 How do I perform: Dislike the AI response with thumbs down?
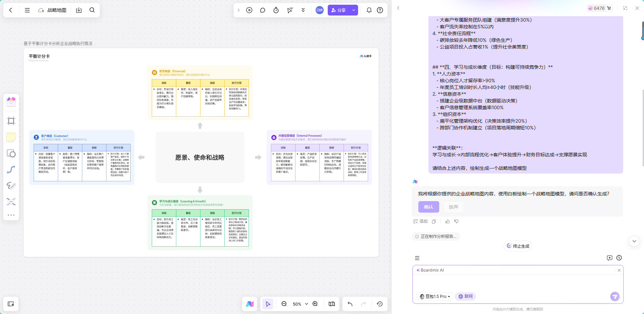456,221
